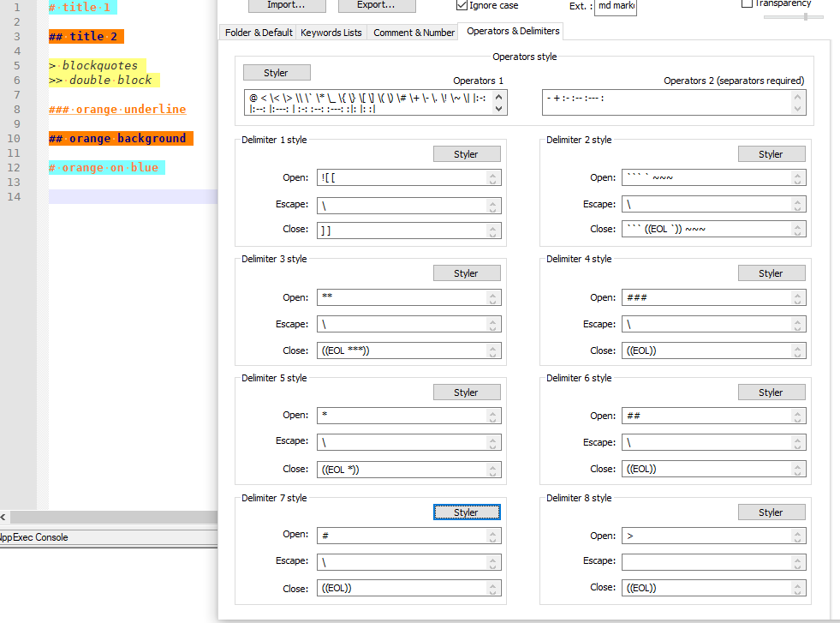
Task: Click the '>> double block' editor line
Action: pos(104,80)
